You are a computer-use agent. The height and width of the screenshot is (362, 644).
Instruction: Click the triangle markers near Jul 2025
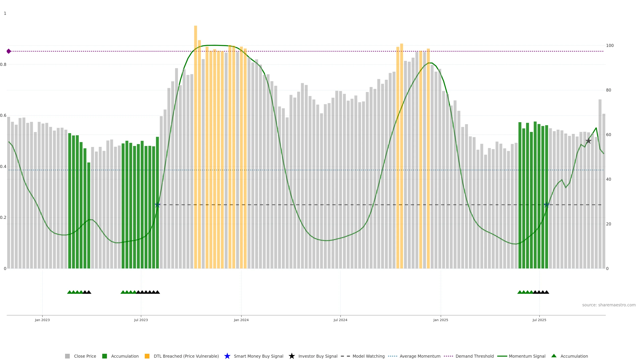click(x=533, y=292)
